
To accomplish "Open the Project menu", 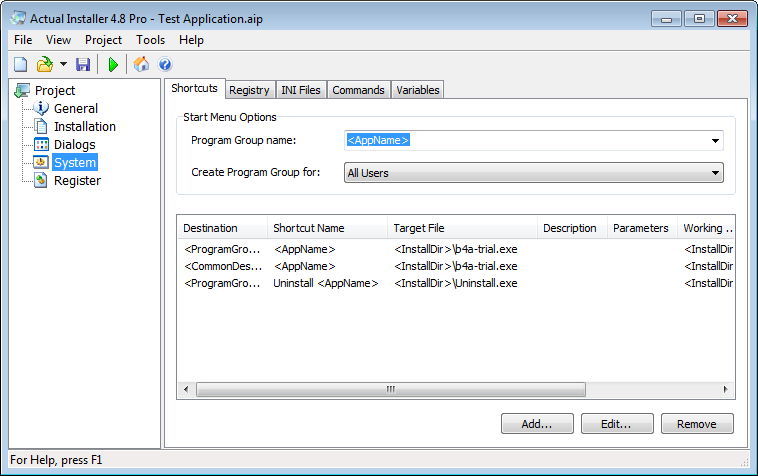I will pos(103,40).
